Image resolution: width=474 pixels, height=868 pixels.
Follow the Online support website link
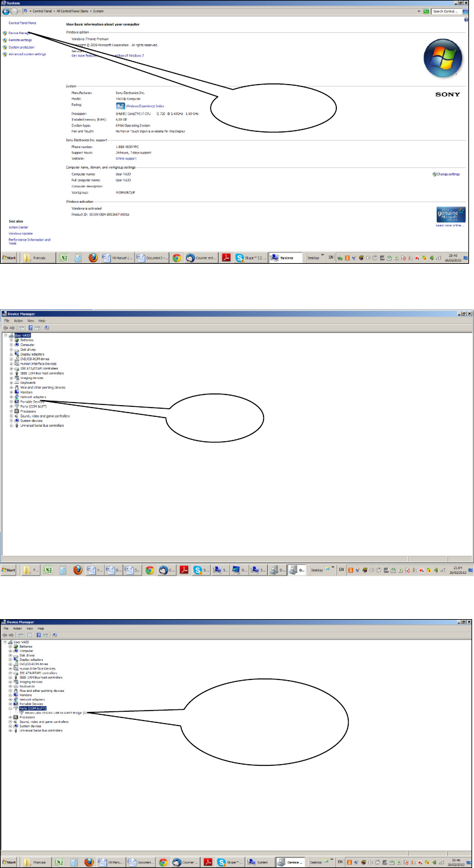pyautogui.click(x=126, y=158)
